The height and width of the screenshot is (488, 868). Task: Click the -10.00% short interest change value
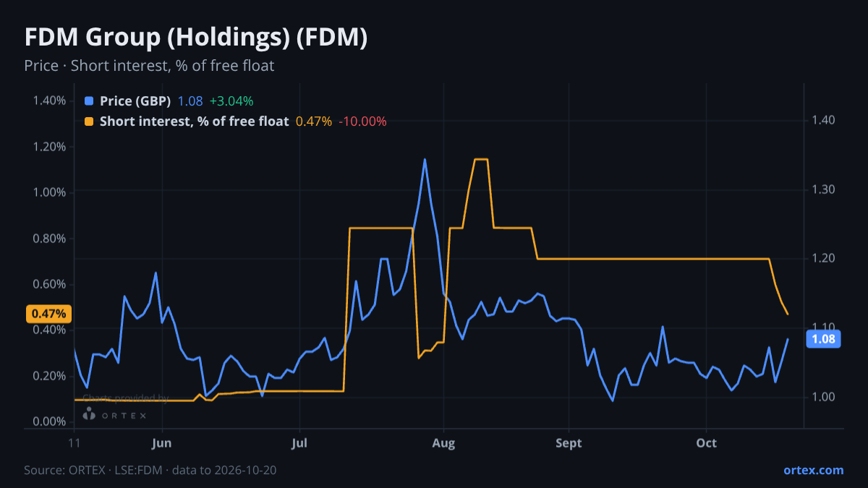[x=363, y=121]
